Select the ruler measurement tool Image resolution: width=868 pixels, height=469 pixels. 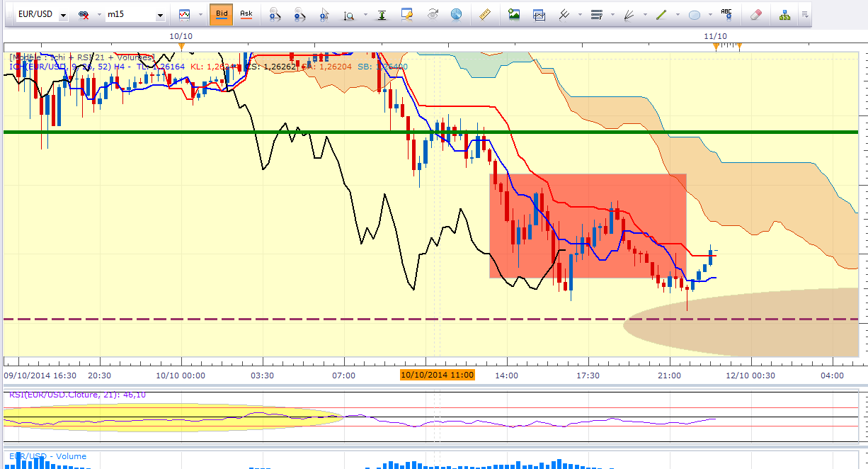(x=485, y=14)
